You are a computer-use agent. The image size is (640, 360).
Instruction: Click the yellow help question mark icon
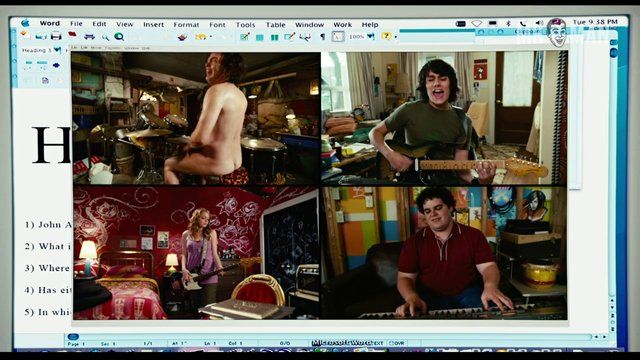[x=386, y=36]
